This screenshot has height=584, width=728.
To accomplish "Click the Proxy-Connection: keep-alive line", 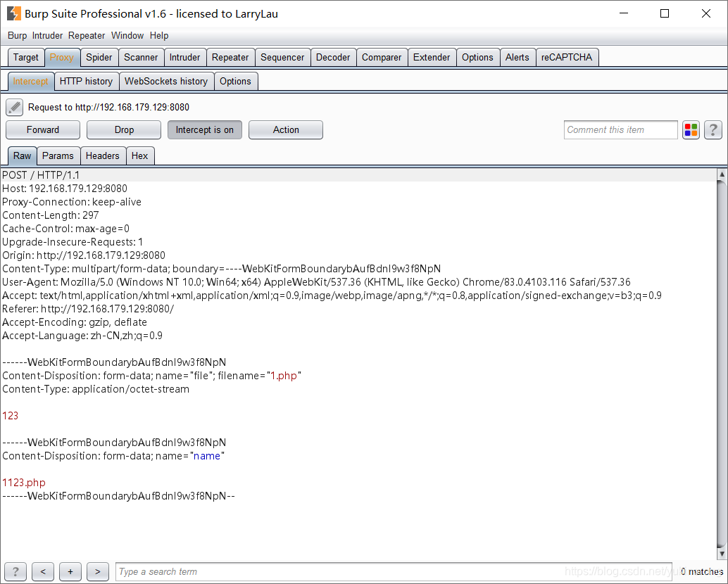I will click(x=72, y=202).
